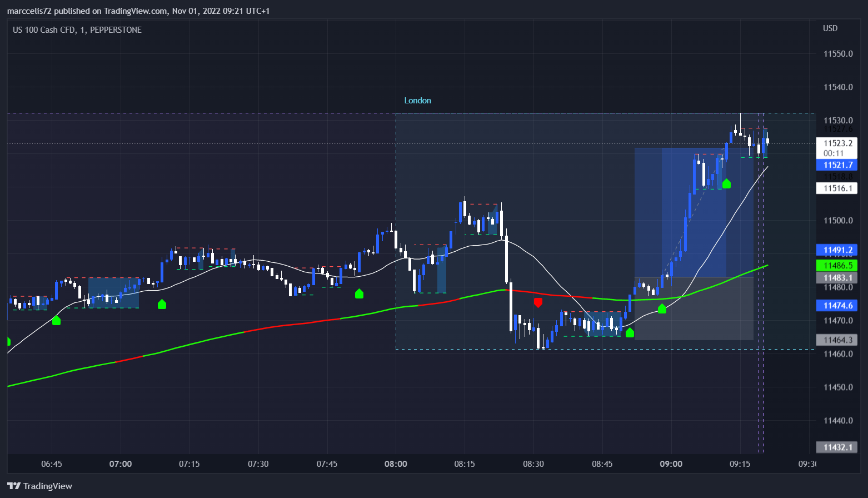Click the red shield warning marker near 08:30
This screenshot has height=498, width=868.
coord(538,303)
